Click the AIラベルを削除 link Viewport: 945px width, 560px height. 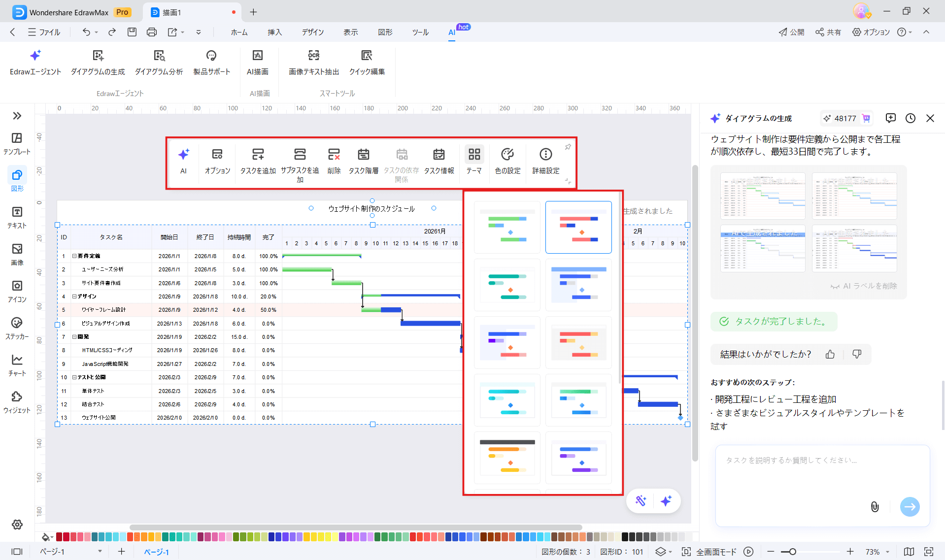point(864,285)
